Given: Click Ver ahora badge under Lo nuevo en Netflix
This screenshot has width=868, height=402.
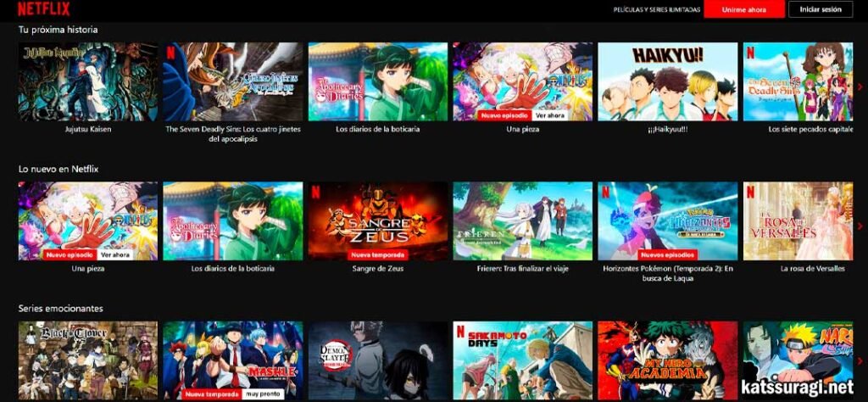Looking at the screenshot, I should click(115, 254).
